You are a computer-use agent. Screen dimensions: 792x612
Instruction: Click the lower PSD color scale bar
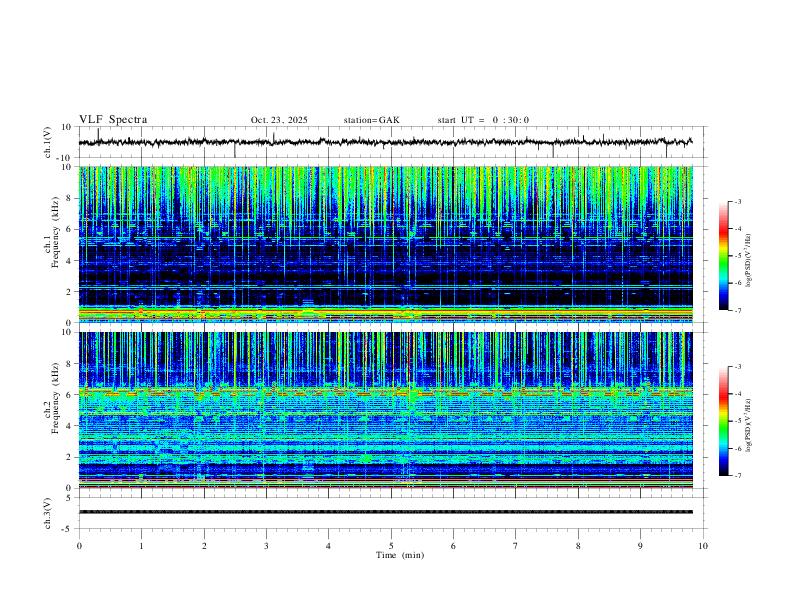tap(723, 421)
